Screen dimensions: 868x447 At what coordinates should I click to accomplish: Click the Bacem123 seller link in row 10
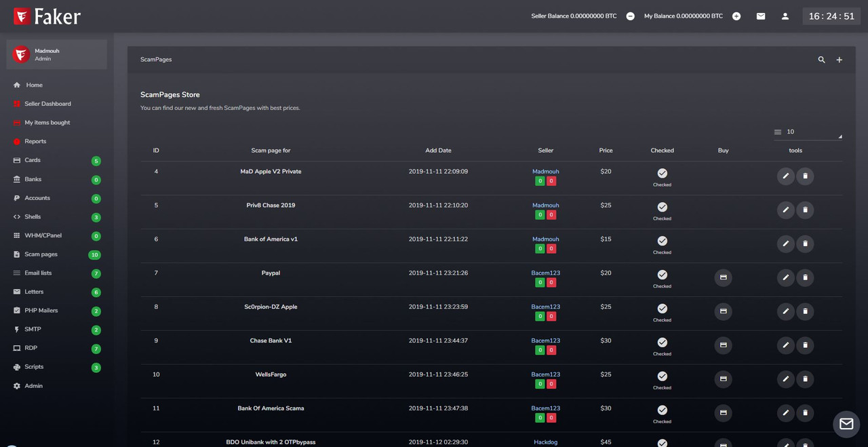click(546, 374)
